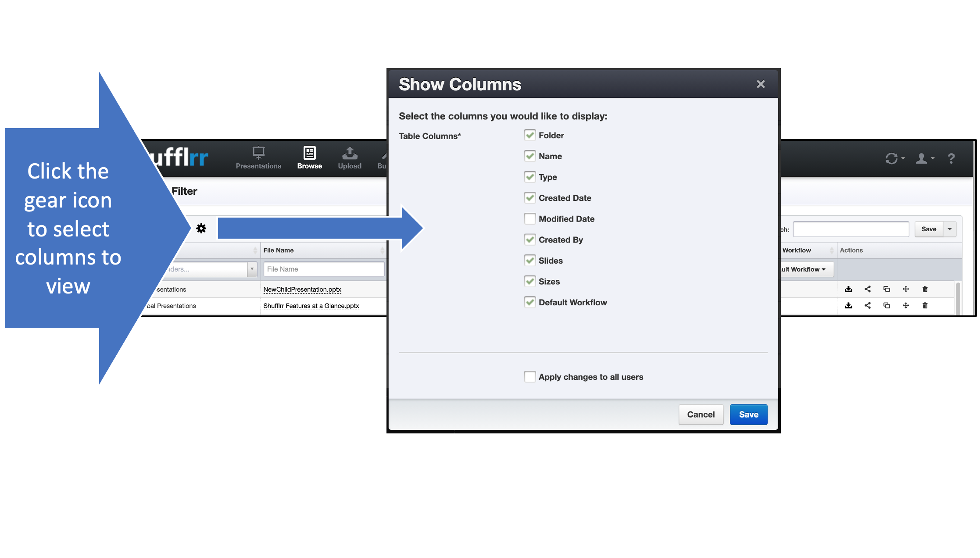Viewport: 980px width, 558px height.
Task: Click the share icon for first presentation
Action: click(x=868, y=288)
